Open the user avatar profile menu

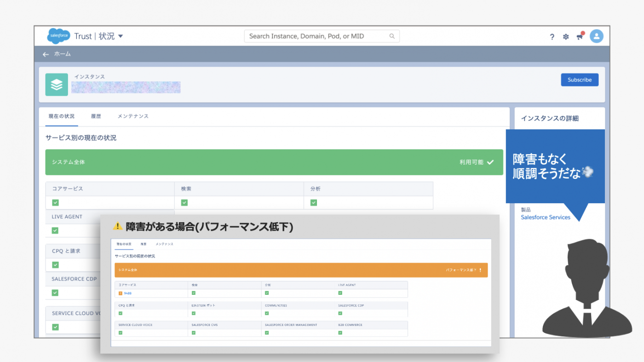[x=597, y=36]
